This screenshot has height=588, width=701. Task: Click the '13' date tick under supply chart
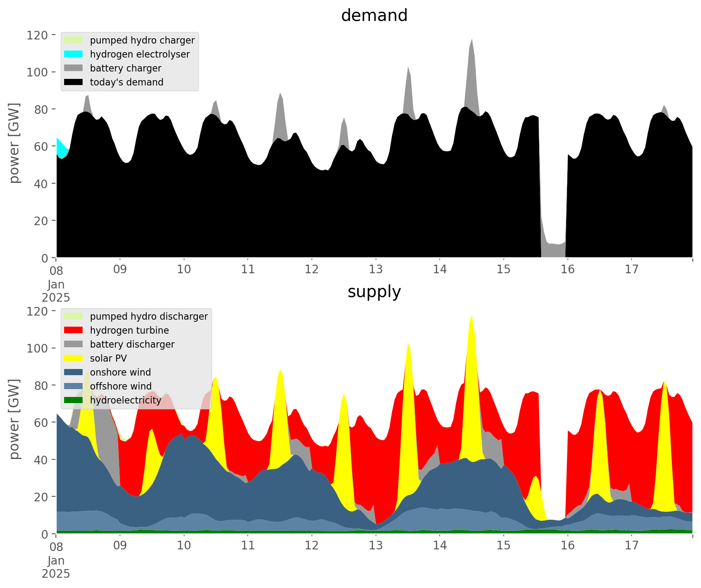[x=376, y=546]
